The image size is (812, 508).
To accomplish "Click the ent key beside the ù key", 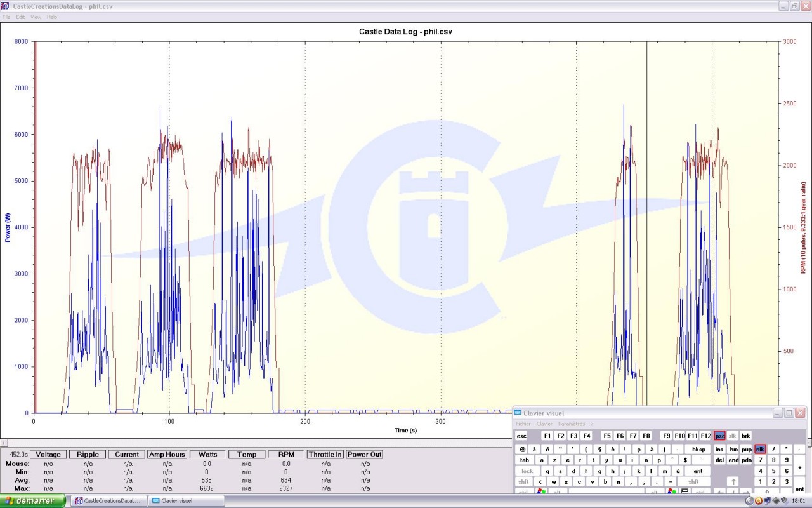I will coord(698,471).
